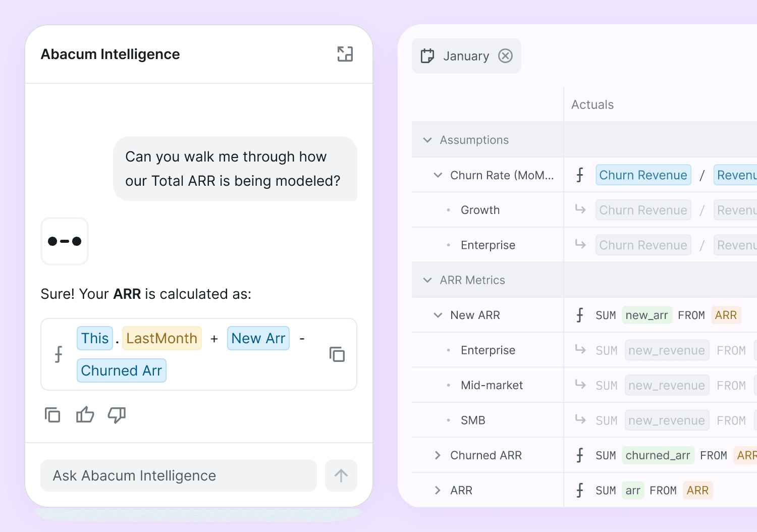Click the formula icon on Churned ARR row

580,455
